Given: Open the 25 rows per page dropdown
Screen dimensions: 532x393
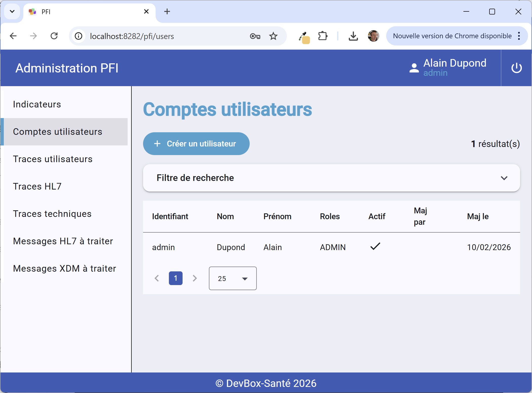Looking at the screenshot, I should tap(232, 278).
